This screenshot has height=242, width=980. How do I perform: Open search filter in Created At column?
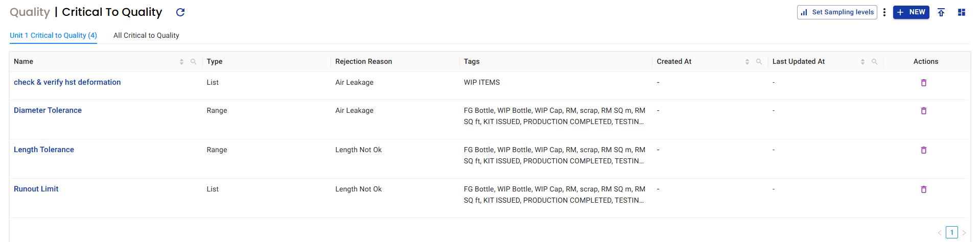[x=759, y=62]
